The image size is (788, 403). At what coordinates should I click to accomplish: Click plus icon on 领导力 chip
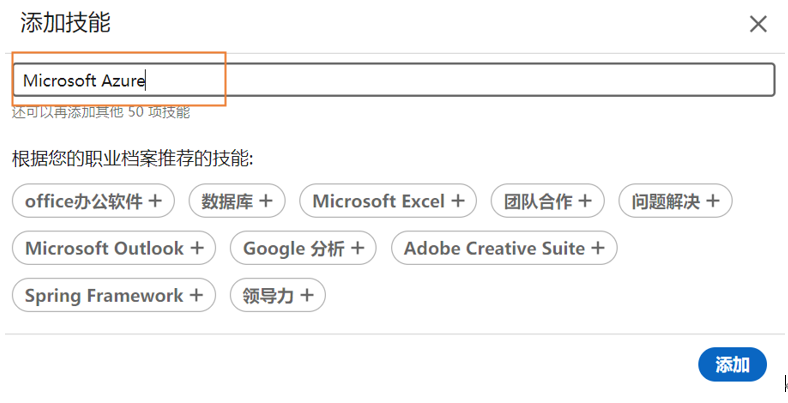(307, 295)
